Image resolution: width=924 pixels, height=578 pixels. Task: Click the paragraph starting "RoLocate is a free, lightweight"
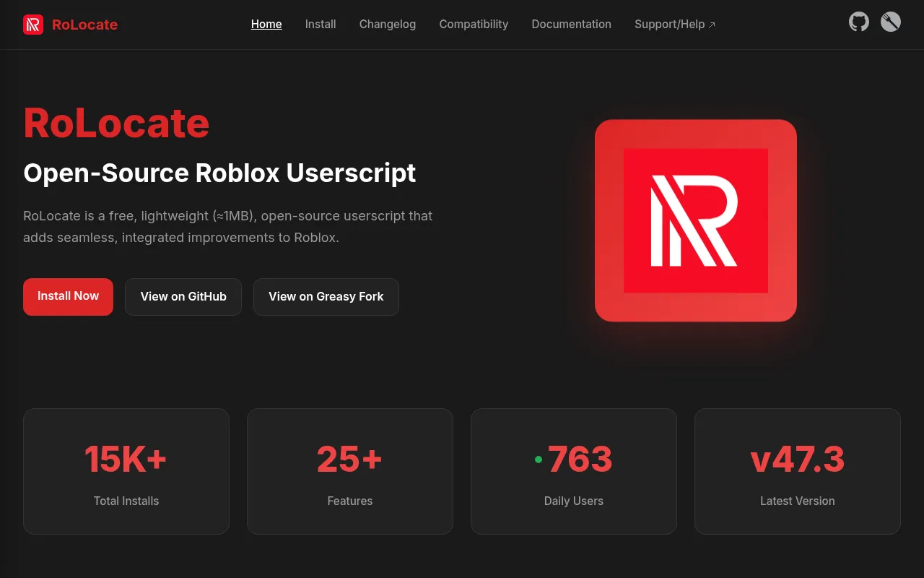pos(228,226)
